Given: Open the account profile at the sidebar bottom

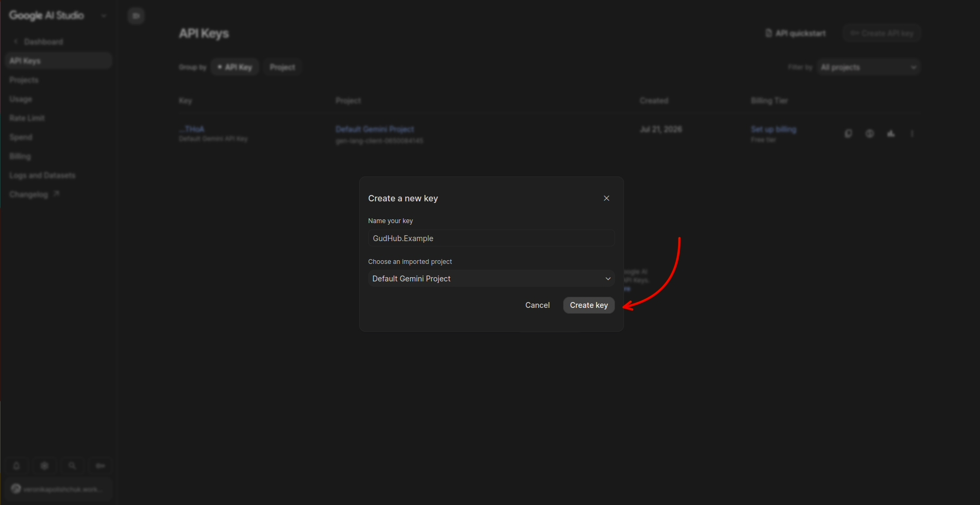Looking at the screenshot, I should [57, 489].
